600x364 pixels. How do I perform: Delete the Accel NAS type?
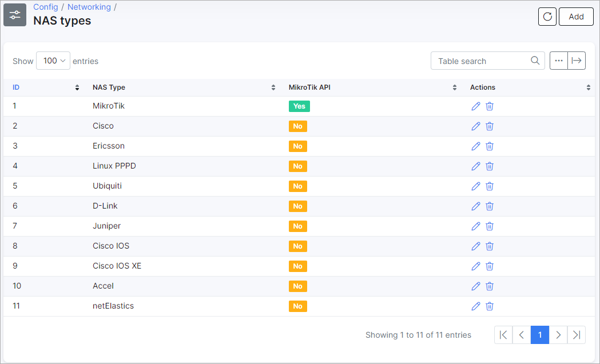(490, 286)
